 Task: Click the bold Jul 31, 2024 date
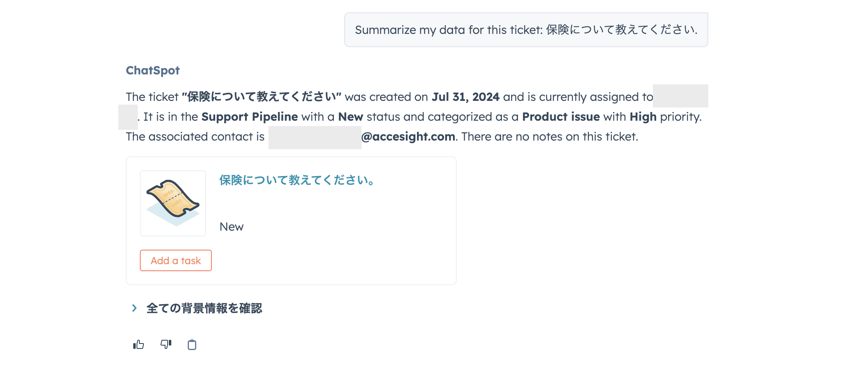pos(465,97)
